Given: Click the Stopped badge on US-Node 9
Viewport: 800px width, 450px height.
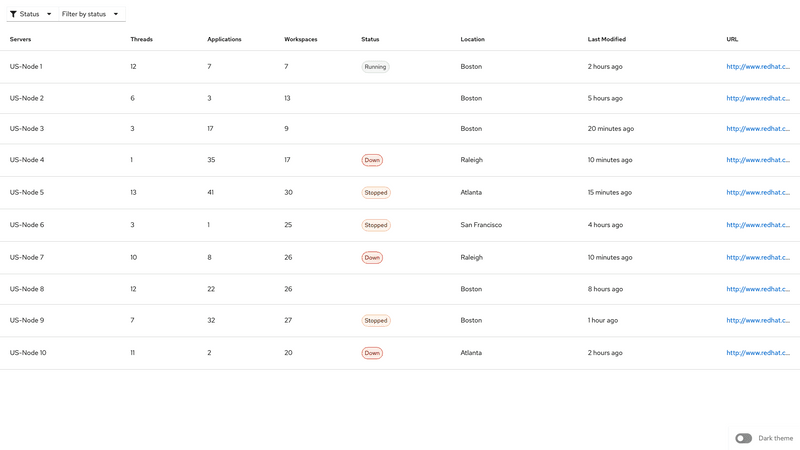Looking at the screenshot, I should click(x=376, y=321).
